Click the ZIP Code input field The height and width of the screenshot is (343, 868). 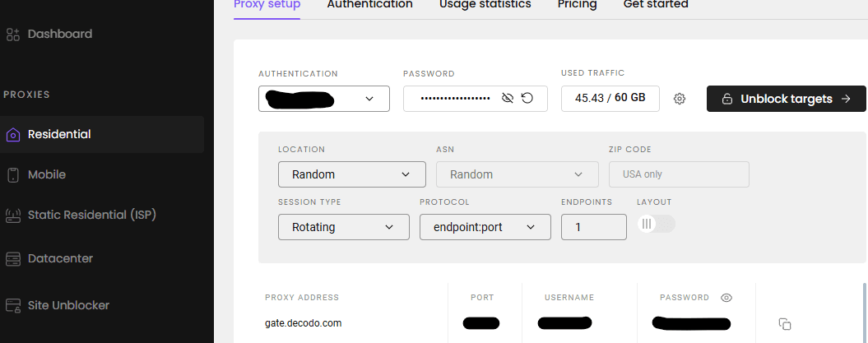tap(679, 174)
